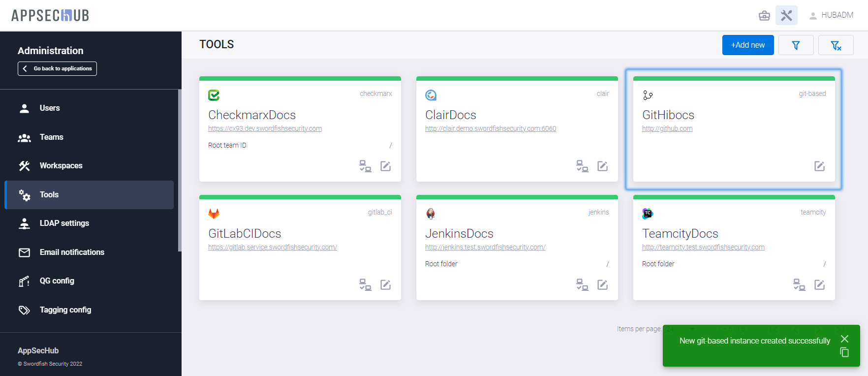Open the HUBADM user menu
The image size is (868, 376).
(x=831, y=15)
